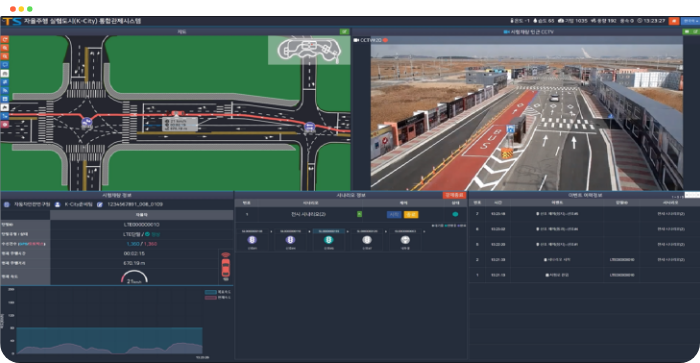The width and height of the screenshot is (700, 363).
Task: Select the highlighted third scenario step header
Action: (x=329, y=231)
